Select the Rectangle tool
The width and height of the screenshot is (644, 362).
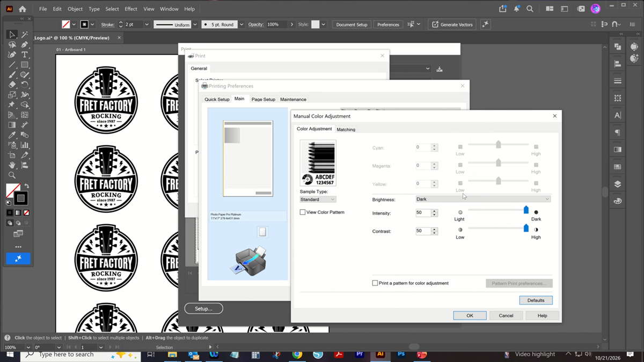(x=25, y=65)
